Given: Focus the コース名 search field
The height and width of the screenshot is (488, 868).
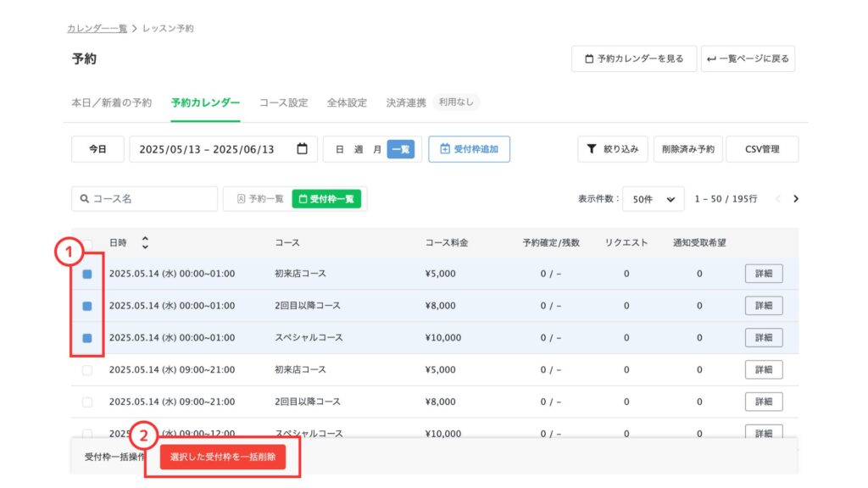Looking at the screenshot, I should tap(144, 198).
